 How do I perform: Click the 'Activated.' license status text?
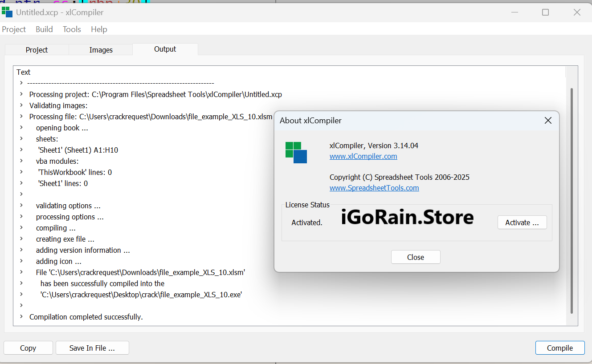pos(307,222)
